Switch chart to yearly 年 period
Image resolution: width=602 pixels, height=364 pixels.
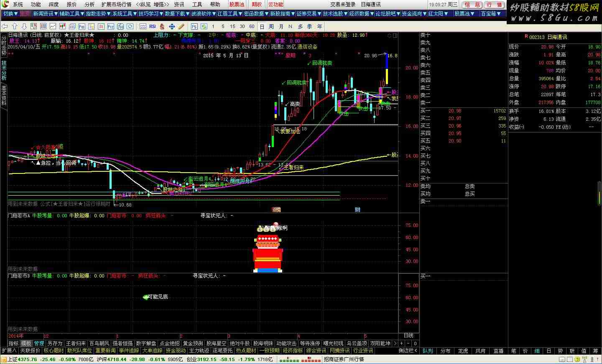pos(319,26)
